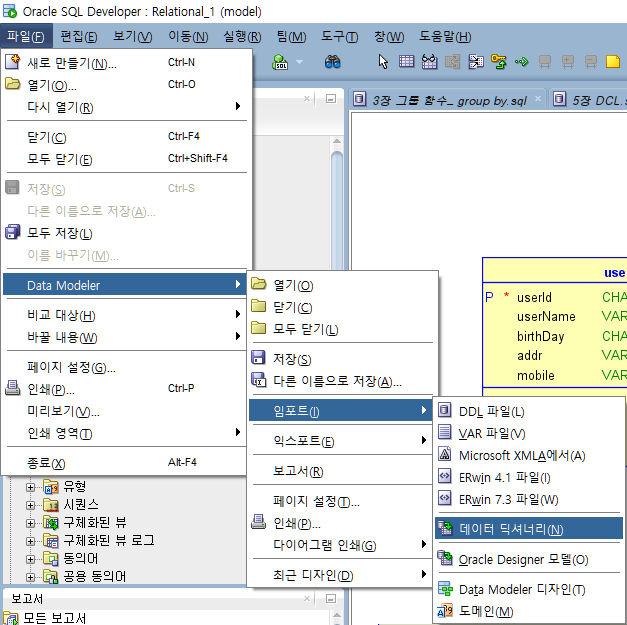Click the split table tool icon
The image size is (627, 625).
[x=475, y=62]
